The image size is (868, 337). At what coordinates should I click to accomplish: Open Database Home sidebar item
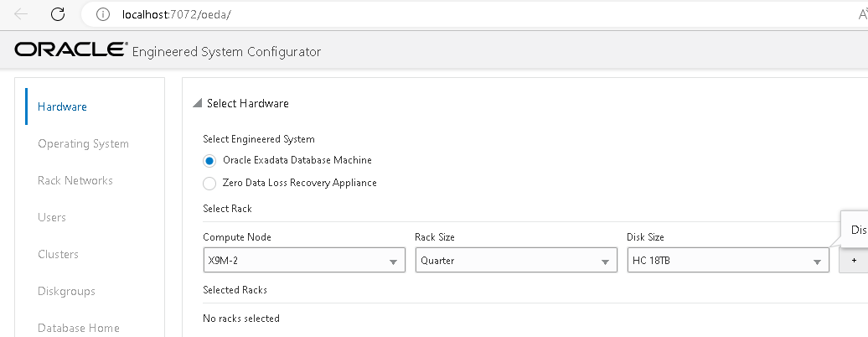pos(79,328)
